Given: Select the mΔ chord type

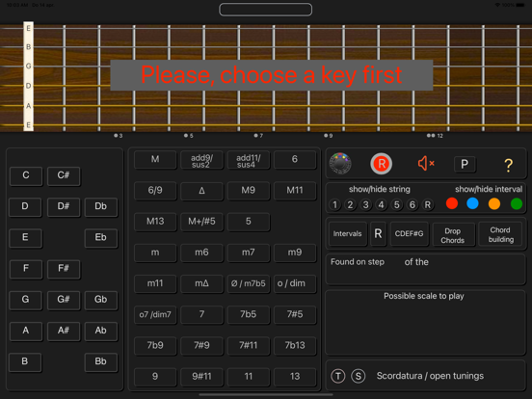Looking at the screenshot, I should 201,283.
